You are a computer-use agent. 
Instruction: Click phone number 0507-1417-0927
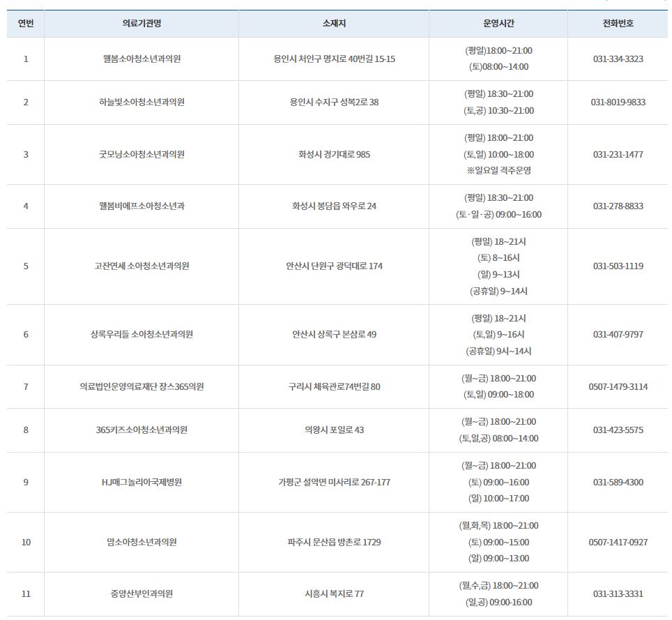pos(618,542)
